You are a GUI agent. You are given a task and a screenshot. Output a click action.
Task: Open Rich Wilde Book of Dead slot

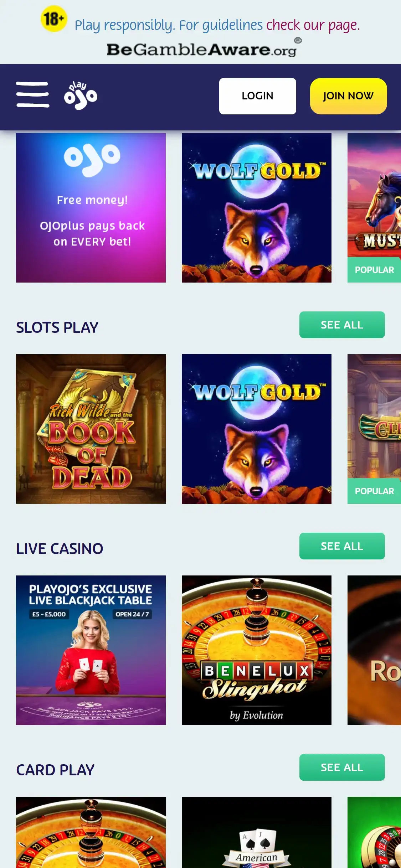click(x=91, y=429)
